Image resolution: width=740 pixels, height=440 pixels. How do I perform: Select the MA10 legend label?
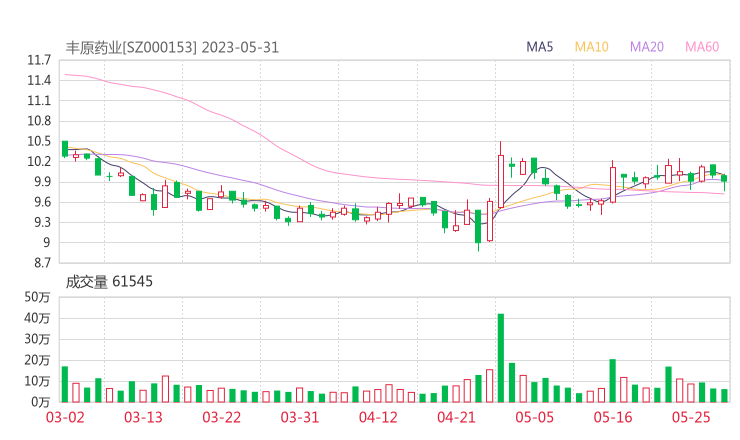coord(591,47)
